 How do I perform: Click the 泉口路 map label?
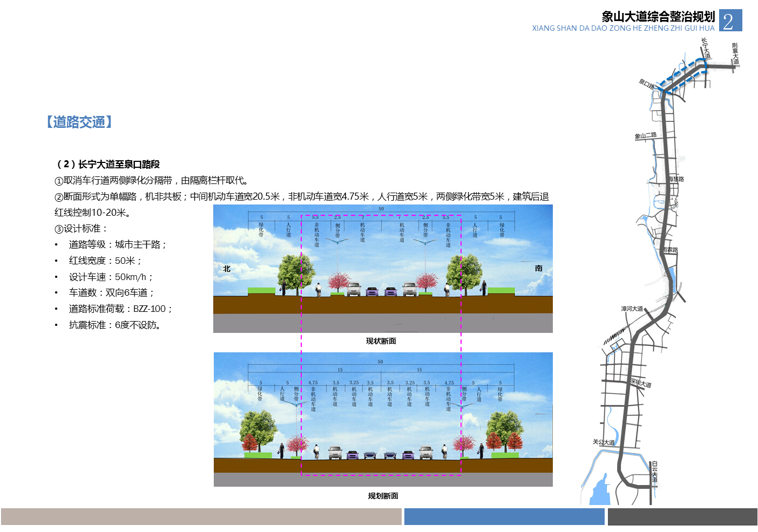click(647, 84)
